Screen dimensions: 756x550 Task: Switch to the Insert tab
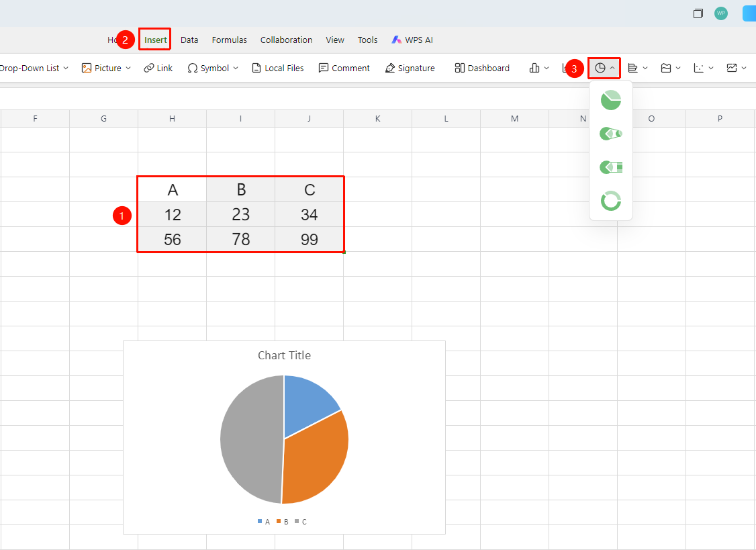(155, 40)
